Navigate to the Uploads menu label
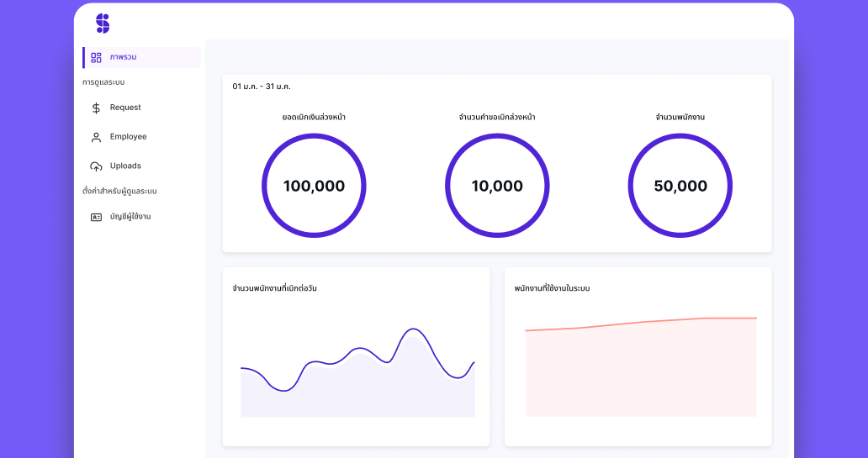This screenshot has height=458, width=868. tap(125, 166)
